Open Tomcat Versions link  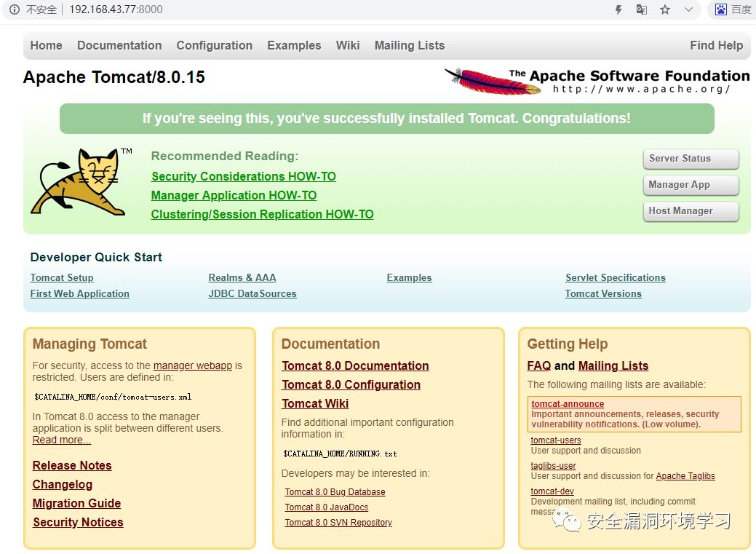click(603, 293)
